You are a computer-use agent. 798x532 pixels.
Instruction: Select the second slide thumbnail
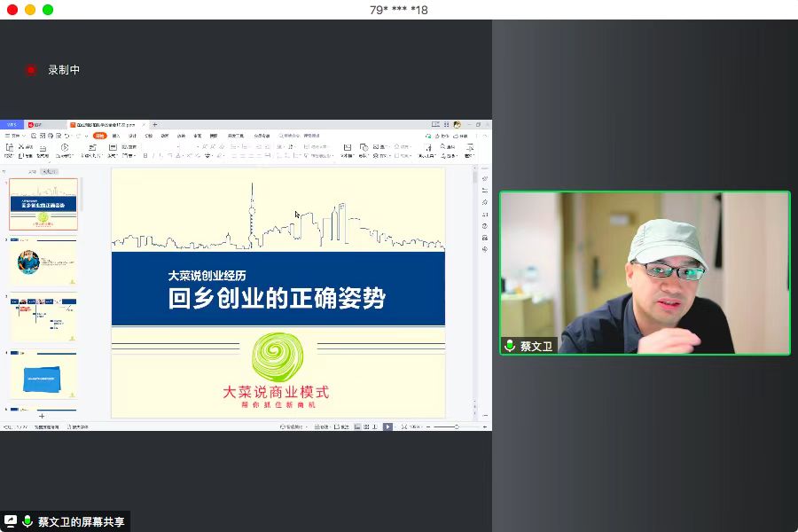[43, 262]
